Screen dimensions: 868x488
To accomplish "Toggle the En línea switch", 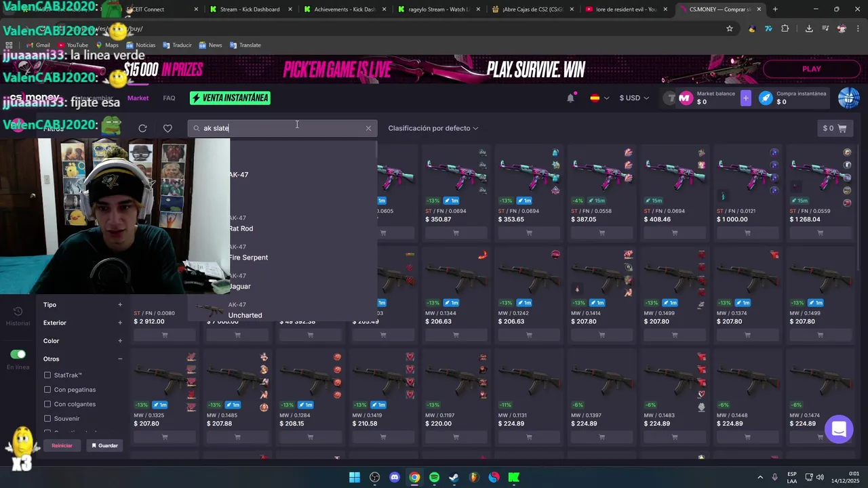I will pos(18,354).
